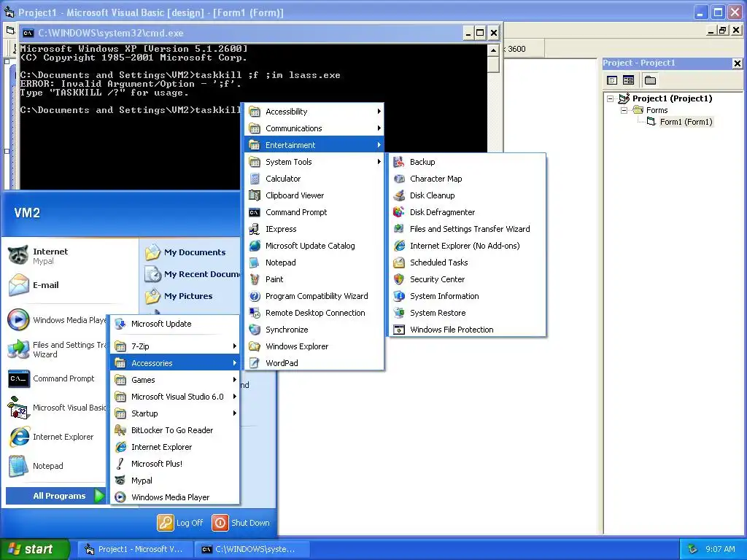Open Backup from System Tools menu
The height and width of the screenshot is (560, 747).
(468, 162)
